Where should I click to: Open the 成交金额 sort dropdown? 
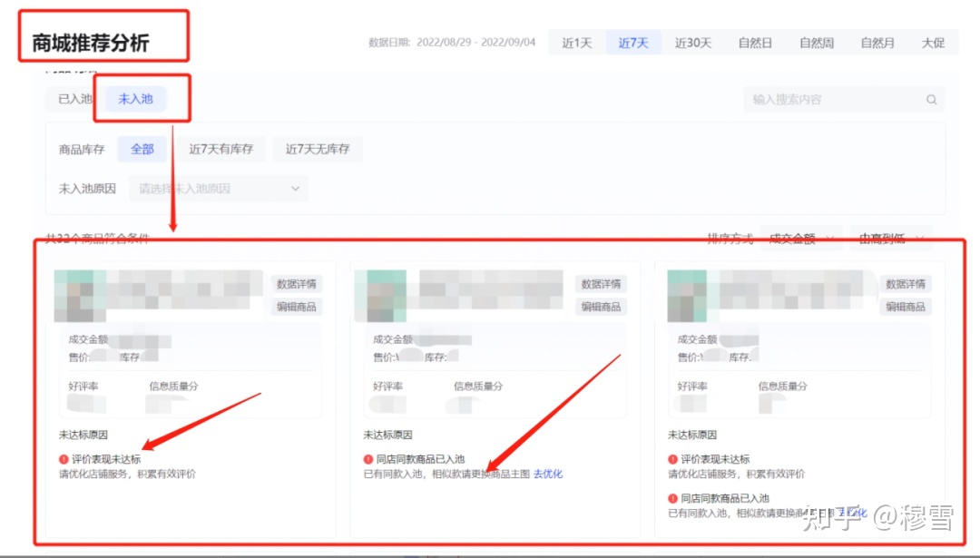pos(800,239)
